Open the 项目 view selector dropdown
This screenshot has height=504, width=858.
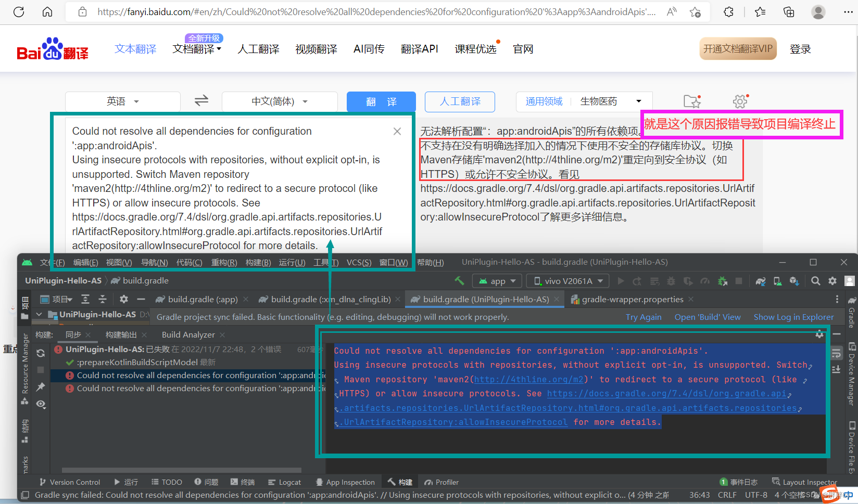pyautogui.click(x=57, y=299)
